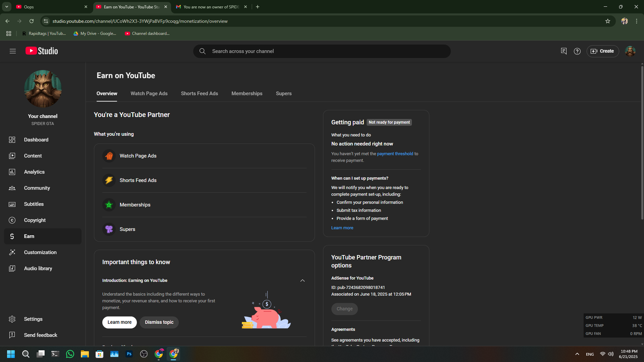Click the Supers purple icon

pyautogui.click(x=109, y=229)
